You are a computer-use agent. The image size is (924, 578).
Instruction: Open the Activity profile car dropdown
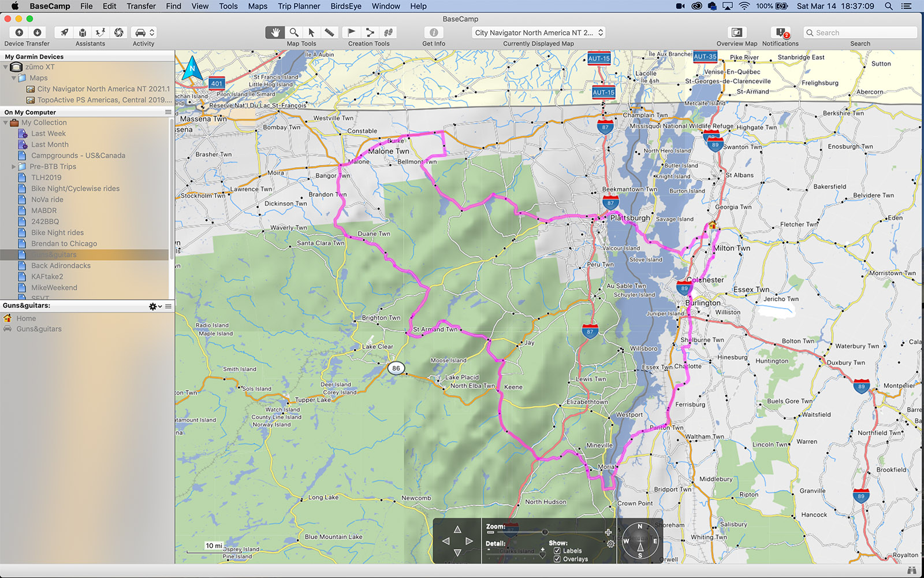tap(144, 32)
